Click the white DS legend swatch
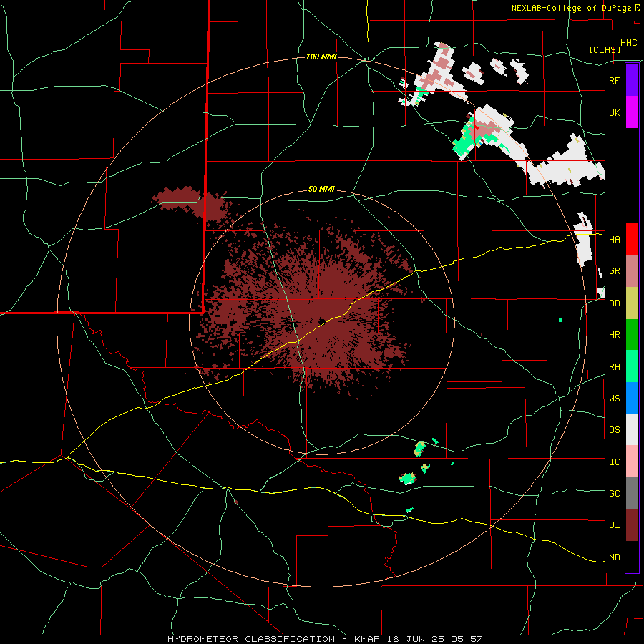This screenshot has height=644, width=644. click(632, 429)
